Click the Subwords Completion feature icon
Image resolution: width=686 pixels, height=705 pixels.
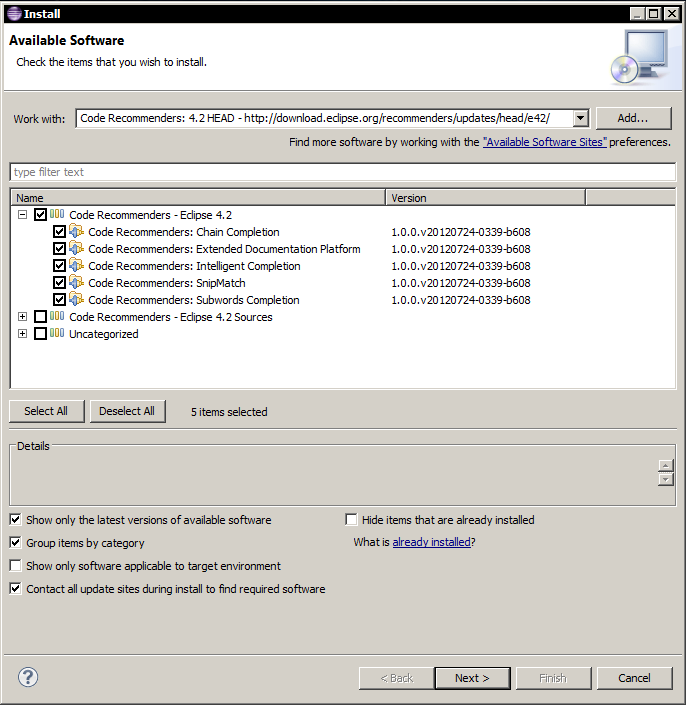[76, 300]
